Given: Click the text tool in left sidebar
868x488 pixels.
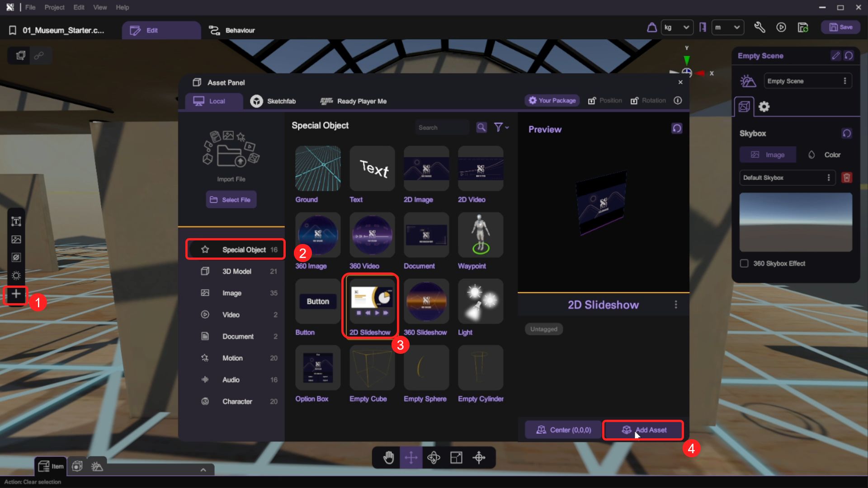Looking at the screenshot, I should 16,221.
